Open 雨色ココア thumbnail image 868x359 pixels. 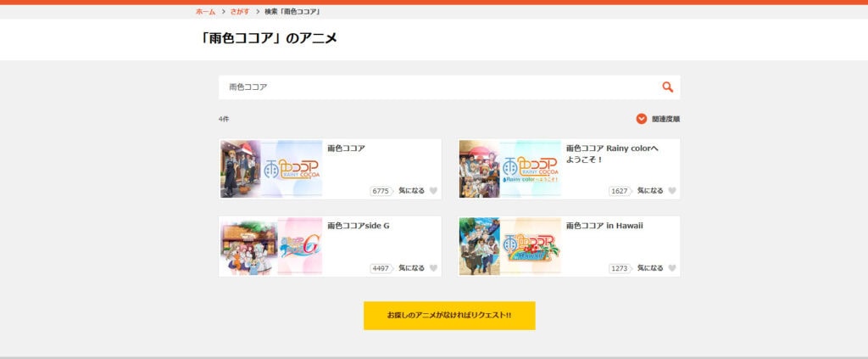point(271,169)
